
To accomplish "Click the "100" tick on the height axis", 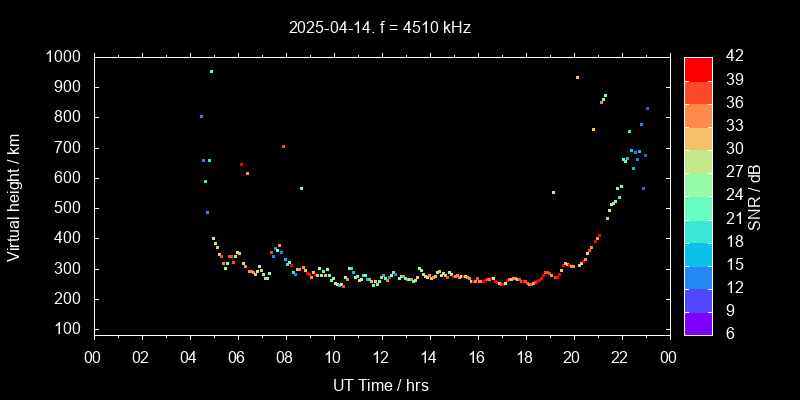I will point(72,329).
